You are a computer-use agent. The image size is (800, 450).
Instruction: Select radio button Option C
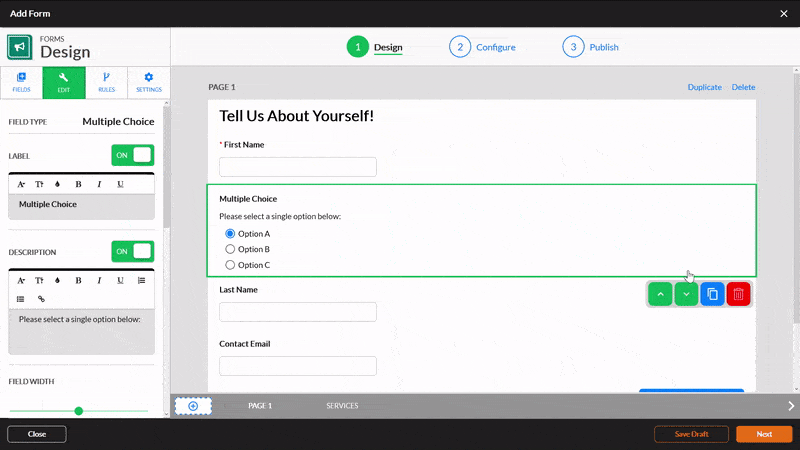coord(230,265)
